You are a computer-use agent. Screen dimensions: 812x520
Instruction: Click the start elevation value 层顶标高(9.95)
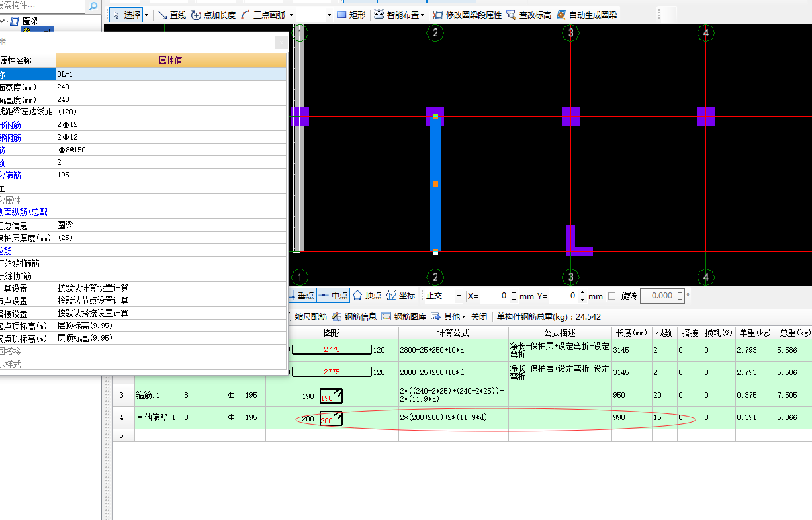(x=171, y=325)
